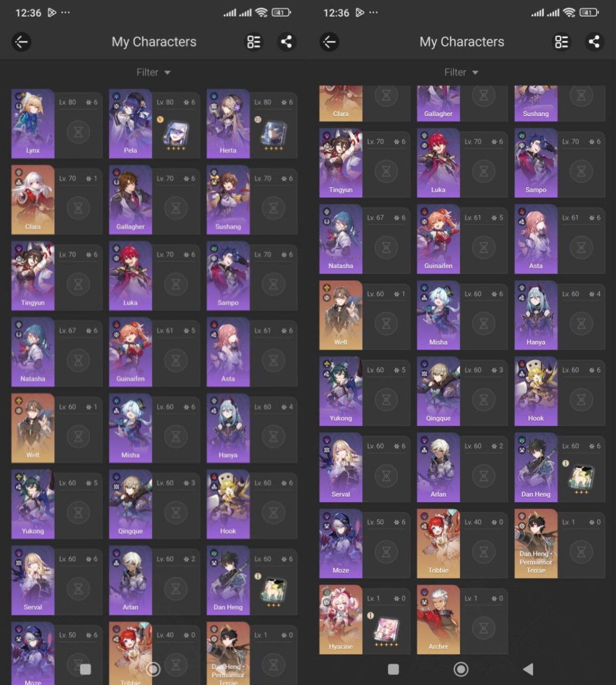The height and width of the screenshot is (685, 616).
Task: Tap Luka's empty light cone slot in the left screenshot
Action: [176, 284]
